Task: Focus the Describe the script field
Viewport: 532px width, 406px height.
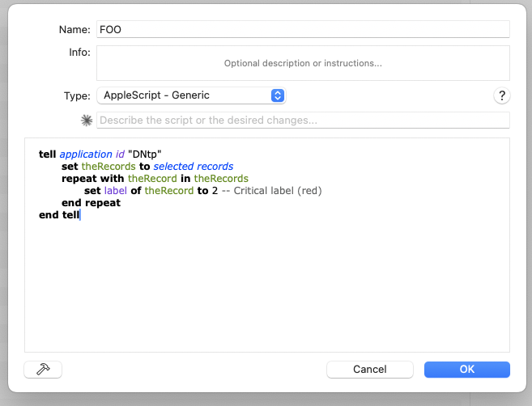Action: point(302,121)
